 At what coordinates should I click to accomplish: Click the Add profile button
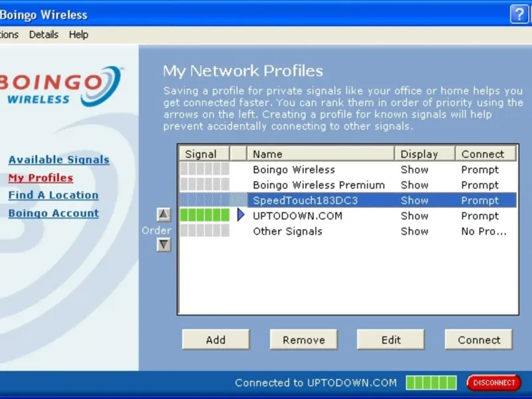pos(215,339)
